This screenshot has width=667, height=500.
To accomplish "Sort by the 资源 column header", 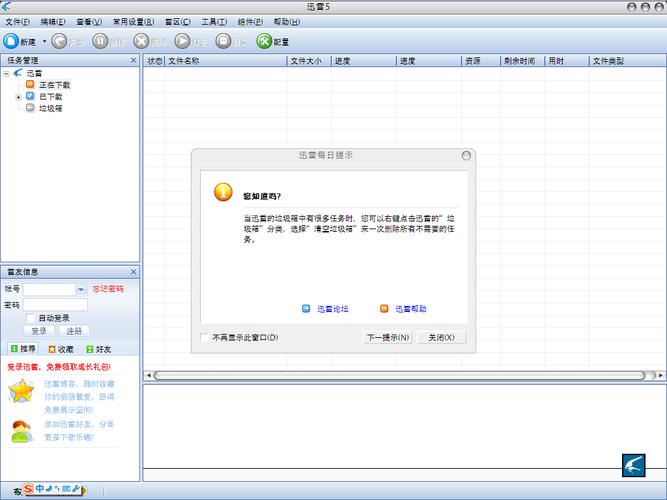I will coord(481,61).
